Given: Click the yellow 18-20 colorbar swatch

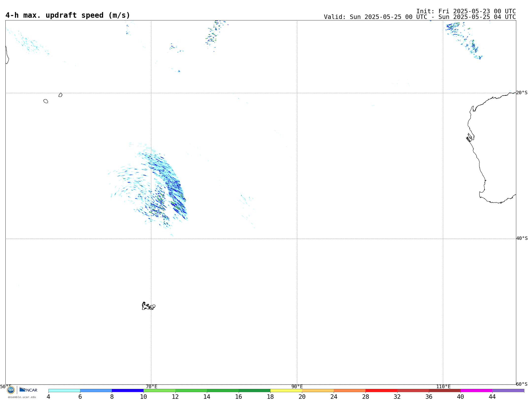Looking at the screenshot, I should pos(286,390).
